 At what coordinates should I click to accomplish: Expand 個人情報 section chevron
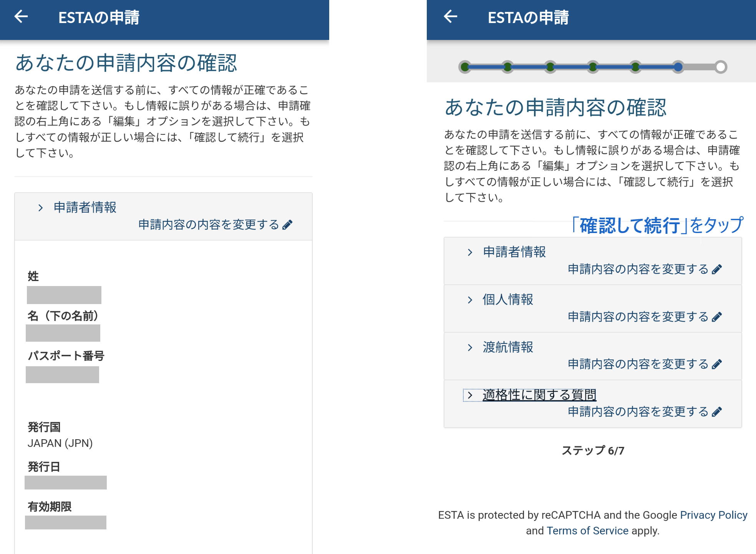470,300
